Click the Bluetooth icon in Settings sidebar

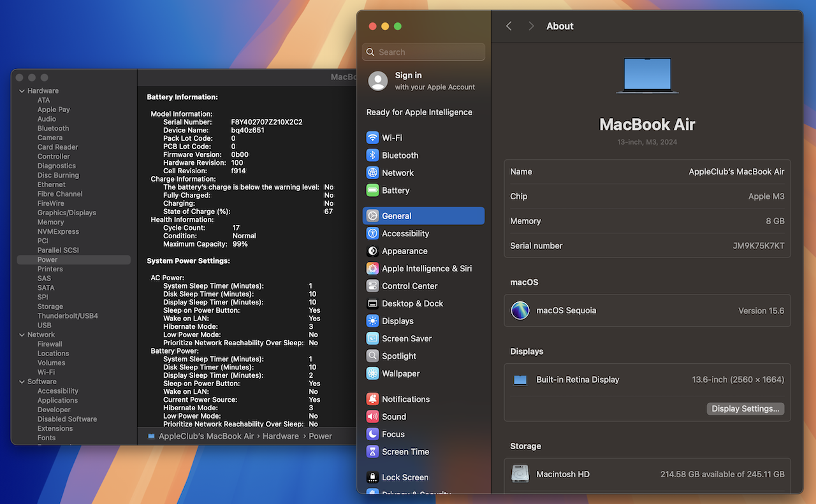pyautogui.click(x=372, y=155)
